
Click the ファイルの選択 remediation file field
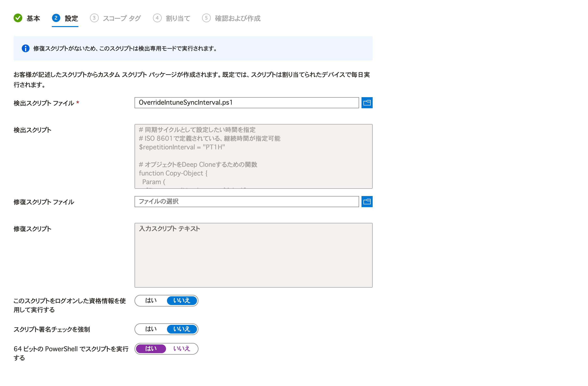coord(247,202)
